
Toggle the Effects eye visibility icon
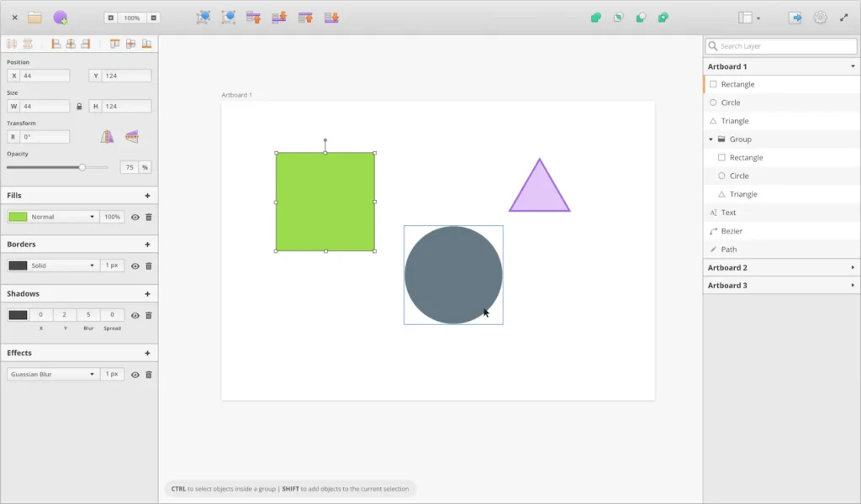tap(135, 375)
